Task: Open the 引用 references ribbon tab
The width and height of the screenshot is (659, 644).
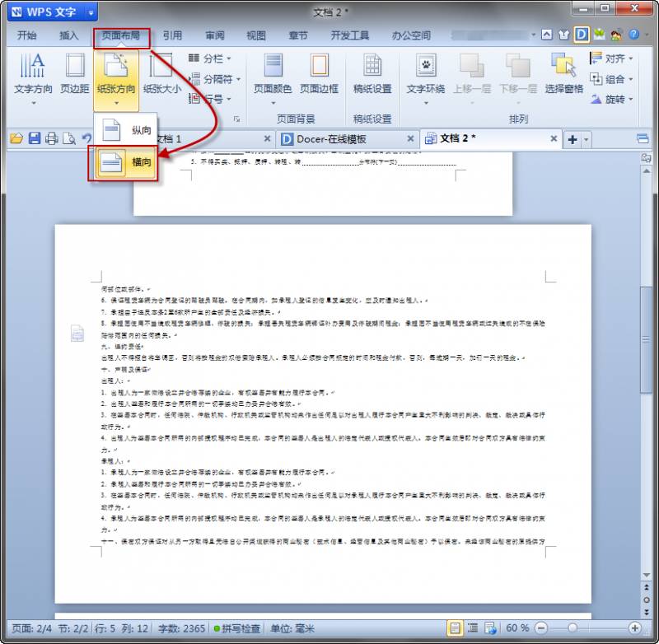Action: [172, 35]
